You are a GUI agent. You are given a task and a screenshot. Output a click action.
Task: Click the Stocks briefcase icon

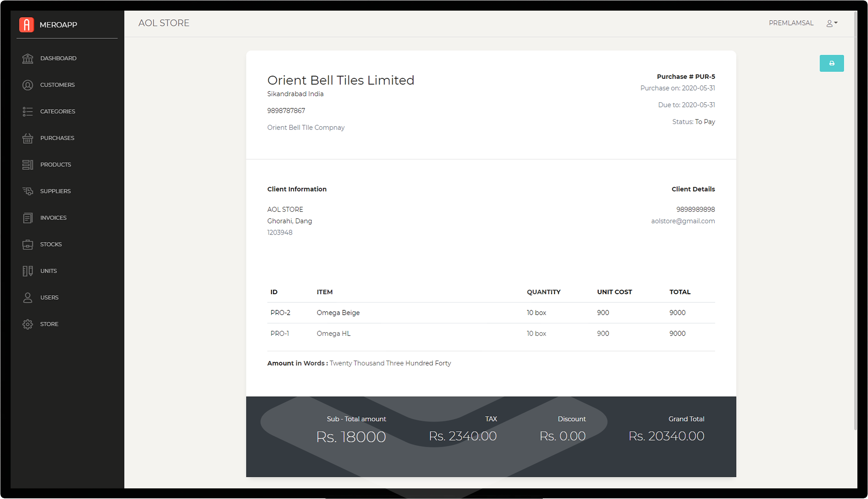click(x=28, y=244)
